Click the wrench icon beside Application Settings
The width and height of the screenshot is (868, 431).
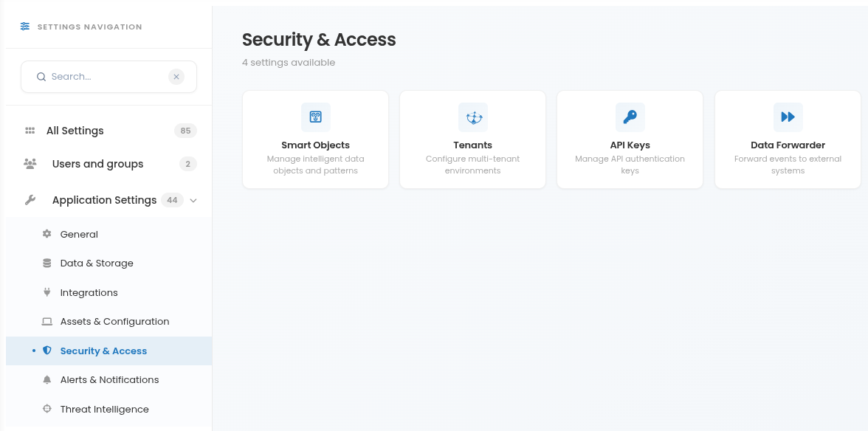pyautogui.click(x=30, y=200)
